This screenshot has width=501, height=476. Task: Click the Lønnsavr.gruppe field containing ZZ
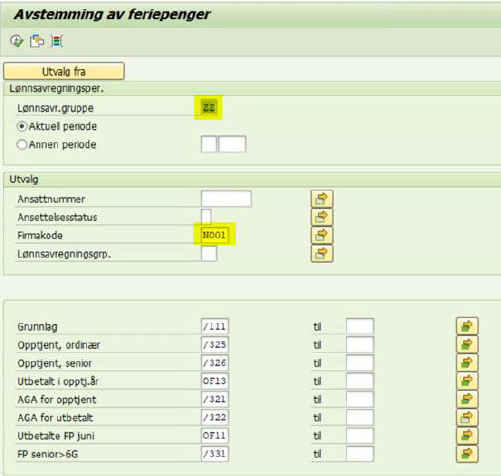(x=209, y=108)
